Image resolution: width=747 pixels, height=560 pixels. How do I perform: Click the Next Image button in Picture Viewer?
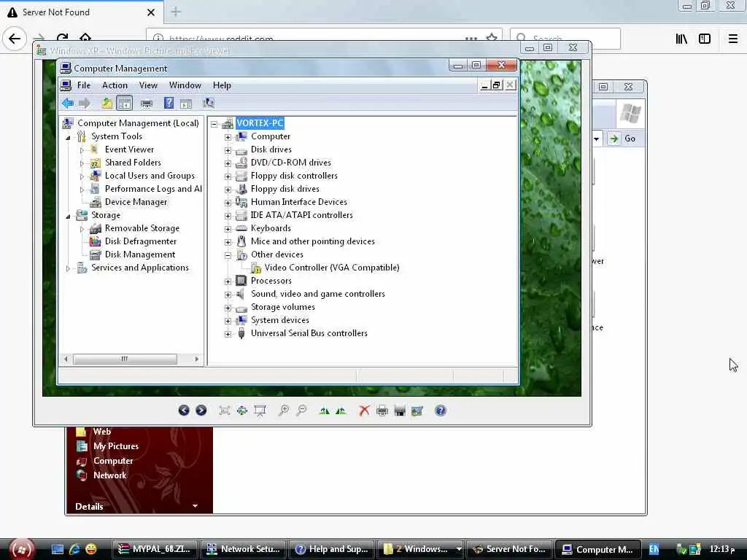[201, 411]
